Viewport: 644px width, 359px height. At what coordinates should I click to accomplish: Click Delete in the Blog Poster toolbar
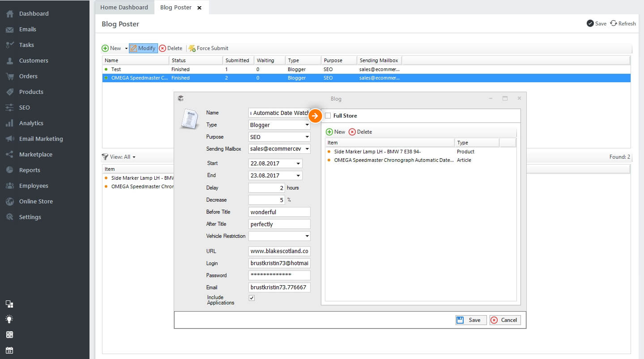pos(171,48)
